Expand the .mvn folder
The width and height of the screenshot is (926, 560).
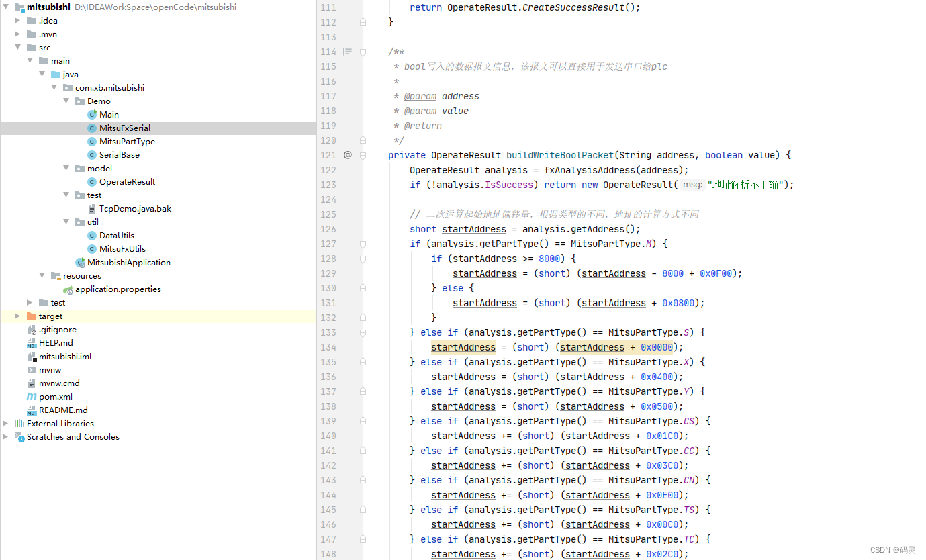[x=18, y=34]
